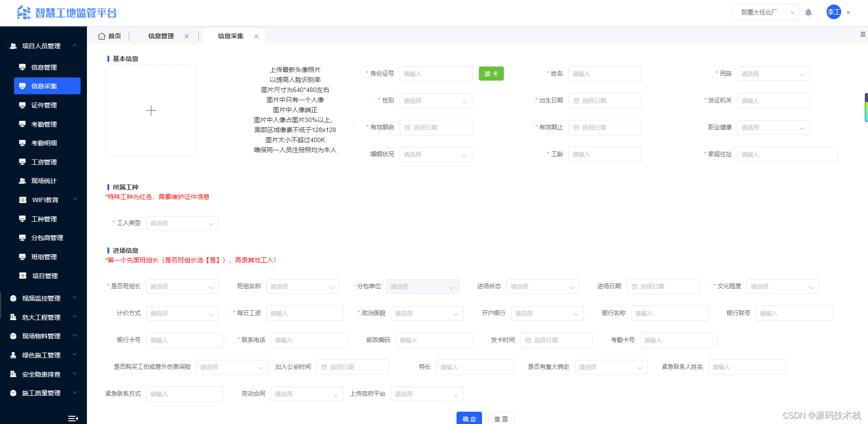Switch to the 信息采集 tab

point(231,36)
